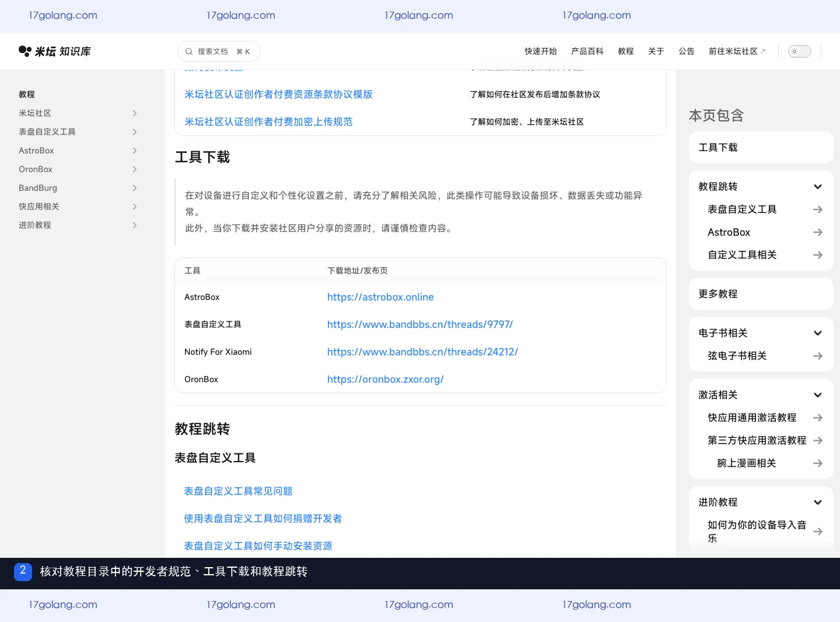Open the 关于 nav item

click(656, 51)
